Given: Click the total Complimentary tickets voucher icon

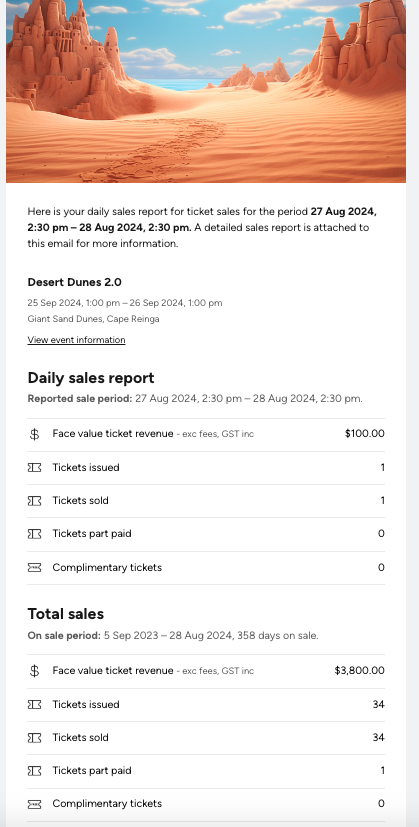Looking at the screenshot, I should (34, 804).
